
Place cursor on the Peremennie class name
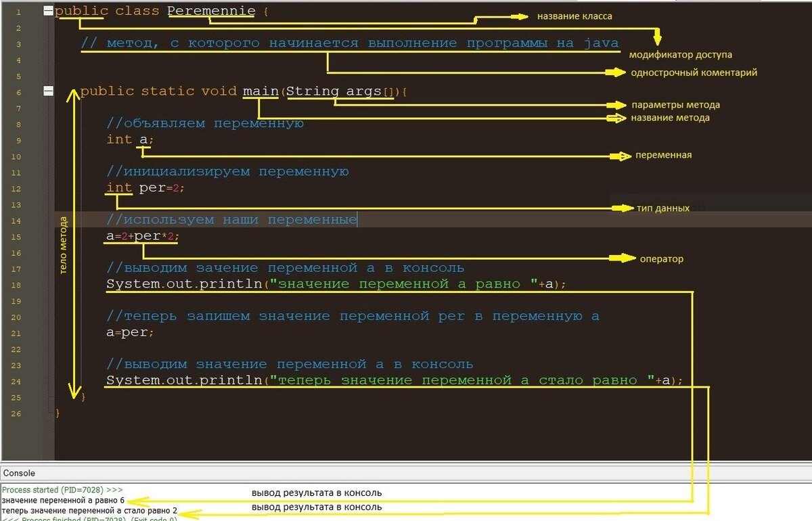tap(210, 11)
